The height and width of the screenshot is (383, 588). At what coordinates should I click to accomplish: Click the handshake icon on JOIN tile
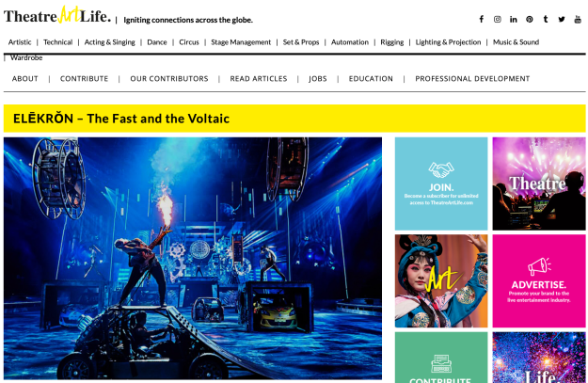tap(441, 170)
